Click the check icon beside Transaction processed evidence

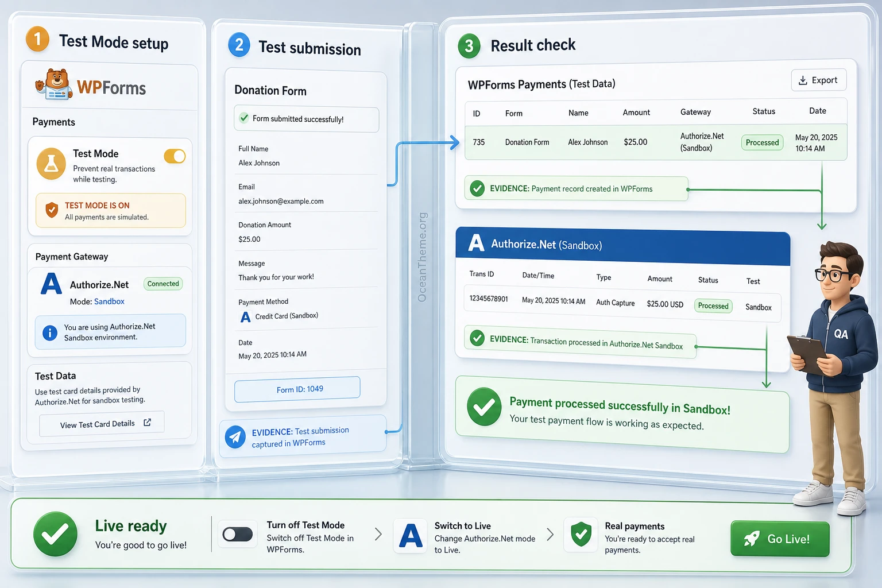[x=477, y=338]
